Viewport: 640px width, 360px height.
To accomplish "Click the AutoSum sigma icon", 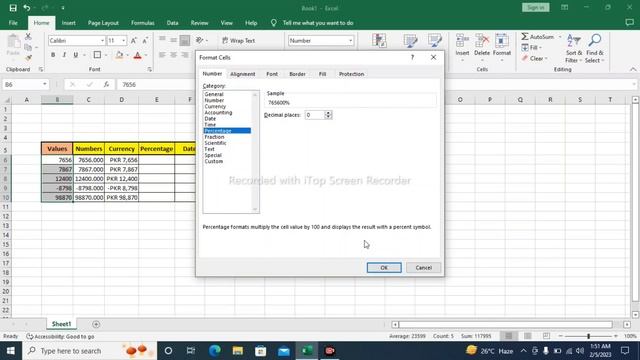I will (x=525, y=37).
